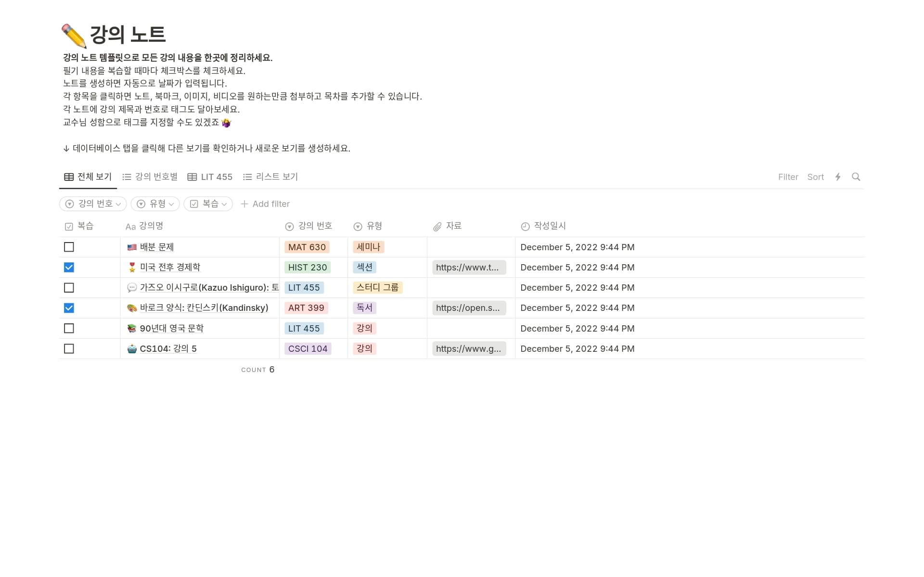Image resolution: width=924 pixels, height=577 pixels.
Task: Open the https://open.s... link in ART 399 row
Action: [x=468, y=308]
